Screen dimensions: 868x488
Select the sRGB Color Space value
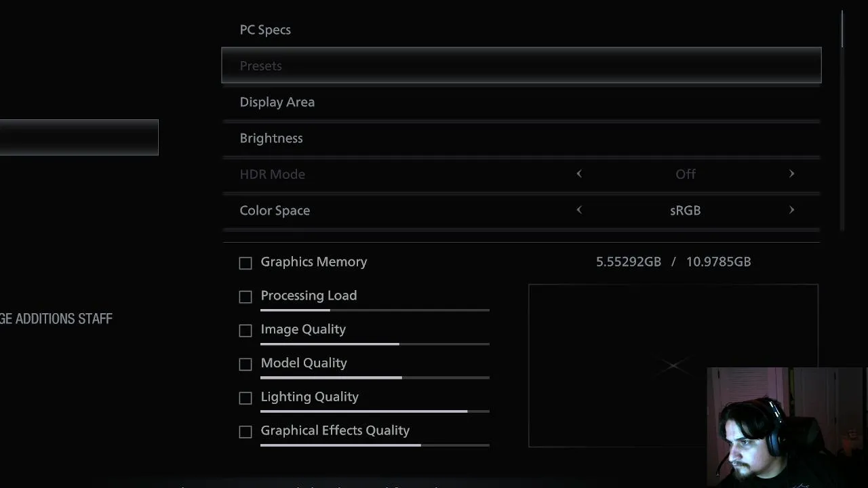[x=685, y=210]
